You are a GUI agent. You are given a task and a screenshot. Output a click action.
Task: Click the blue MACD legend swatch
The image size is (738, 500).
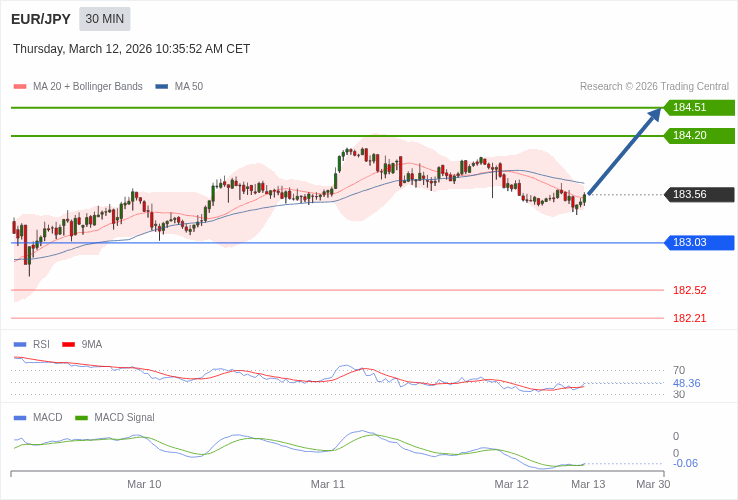(x=20, y=418)
